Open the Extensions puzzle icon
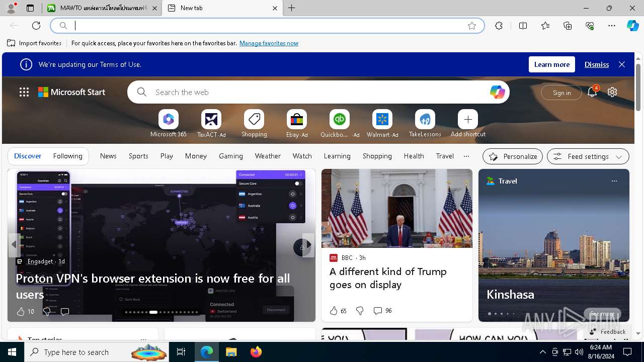 (499, 26)
